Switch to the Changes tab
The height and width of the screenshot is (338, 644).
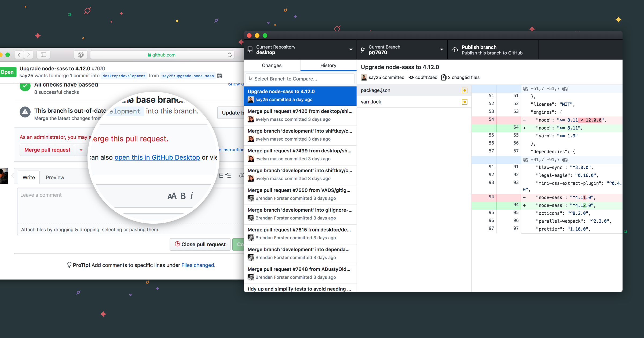click(x=272, y=65)
